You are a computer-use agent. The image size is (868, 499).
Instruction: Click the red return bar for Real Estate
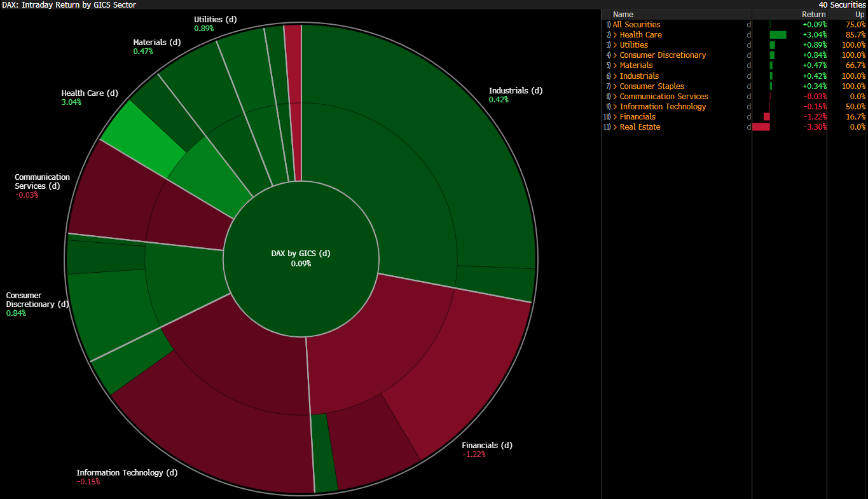click(761, 127)
